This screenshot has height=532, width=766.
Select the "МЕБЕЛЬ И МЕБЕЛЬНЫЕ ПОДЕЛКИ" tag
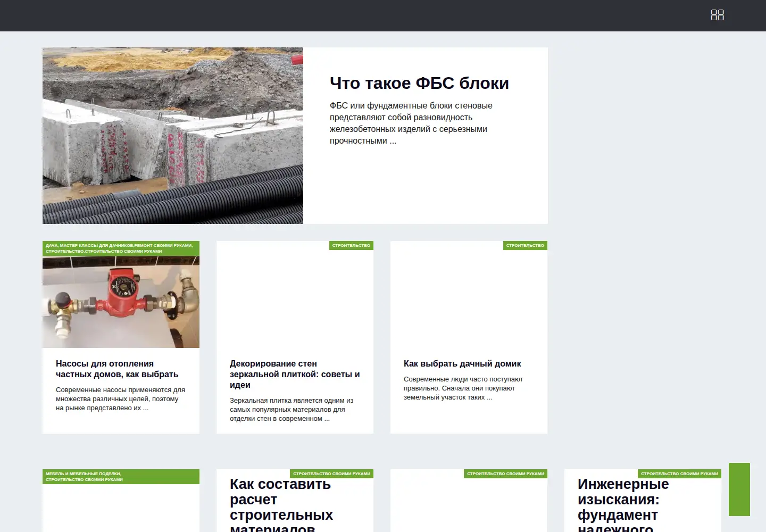(83, 473)
